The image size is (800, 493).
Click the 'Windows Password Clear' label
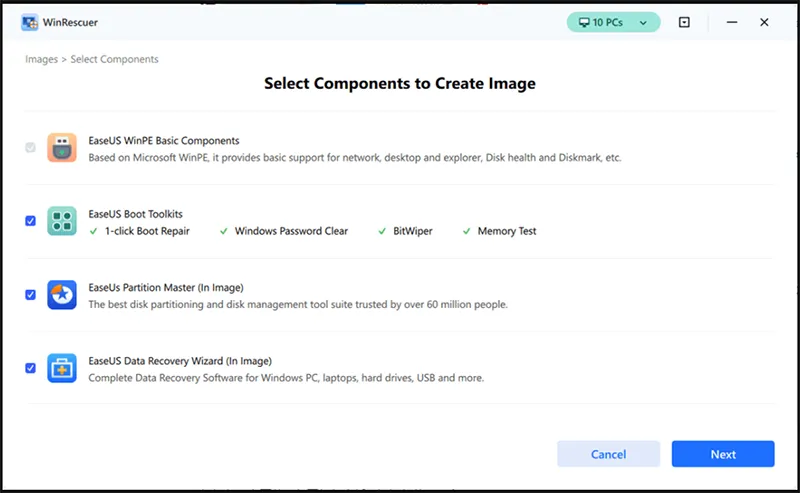coord(291,231)
